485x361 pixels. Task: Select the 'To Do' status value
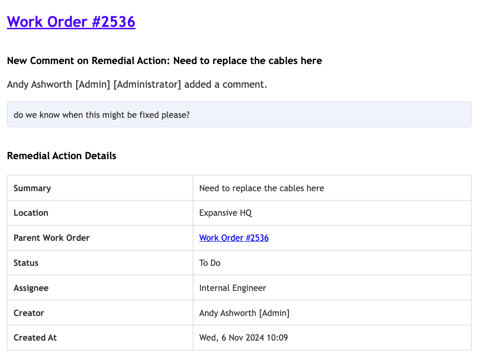(210, 263)
